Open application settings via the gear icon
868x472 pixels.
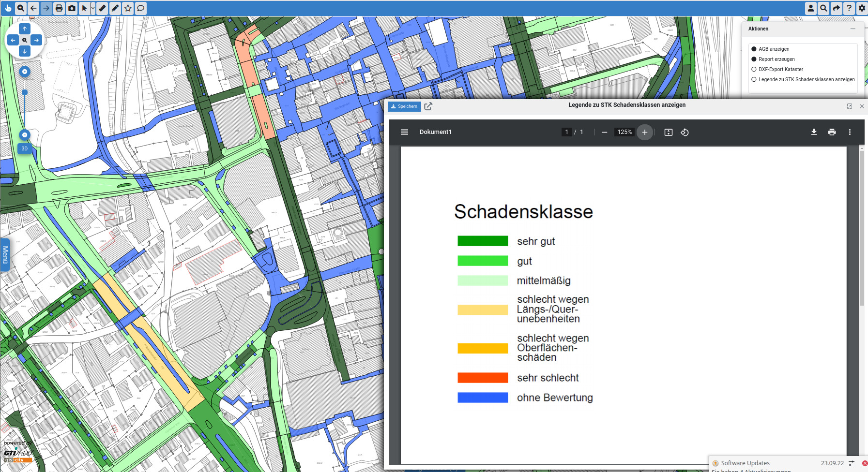pos(862,8)
